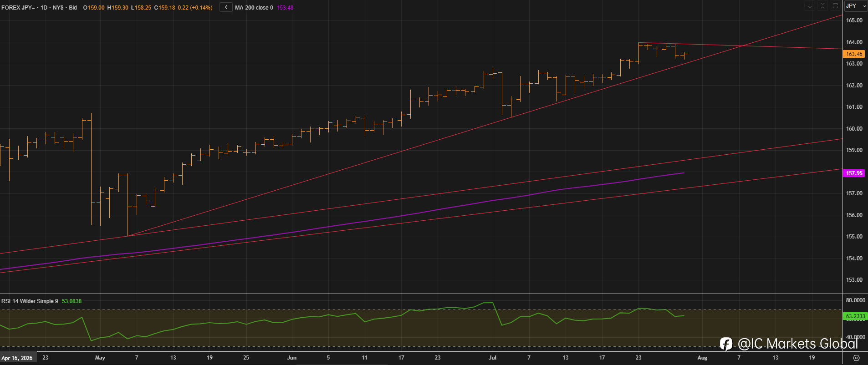Click the MA value 153.48
The width and height of the screenshot is (868, 365).
click(x=285, y=8)
